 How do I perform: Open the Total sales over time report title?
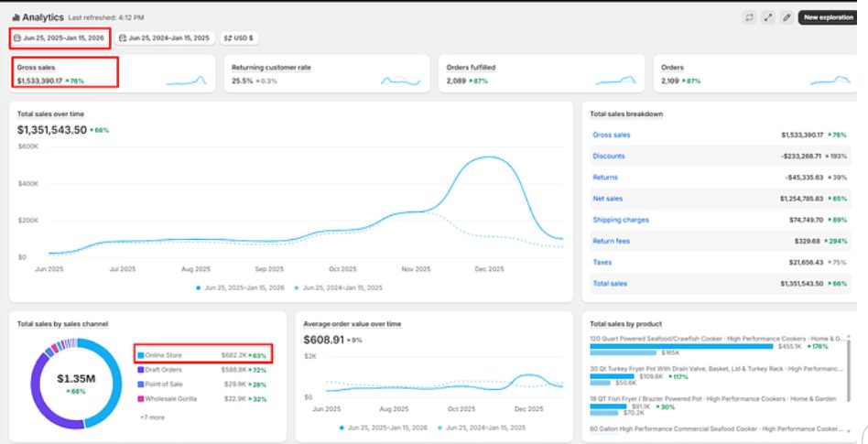pyautogui.click(x=50, y=114)
